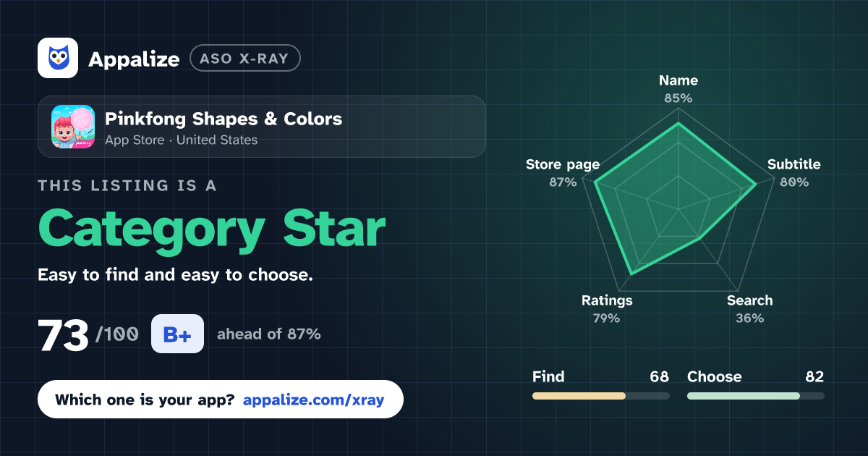The image size is (868, 456).
Task: Click the Choose score progress bar
Action: pyautogui.click(x=755, y=396)
